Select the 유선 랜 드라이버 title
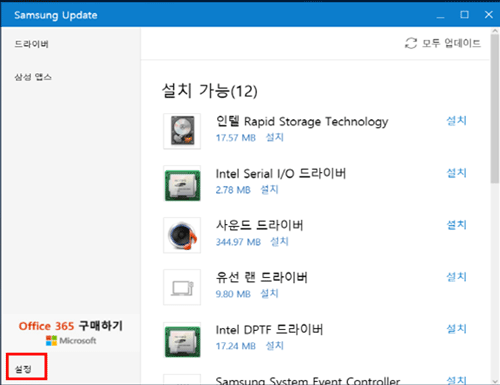This screenshot has width=500, height=385. point(262,277)
